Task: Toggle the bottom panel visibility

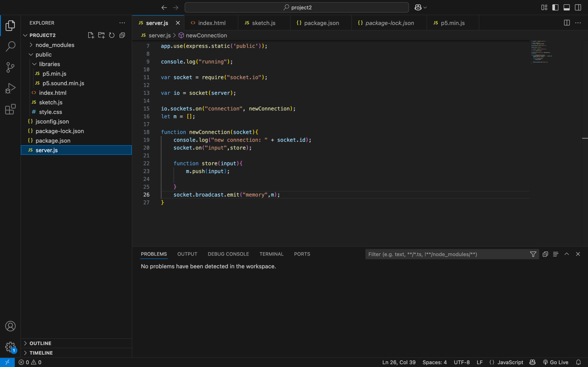Action: 566,7
